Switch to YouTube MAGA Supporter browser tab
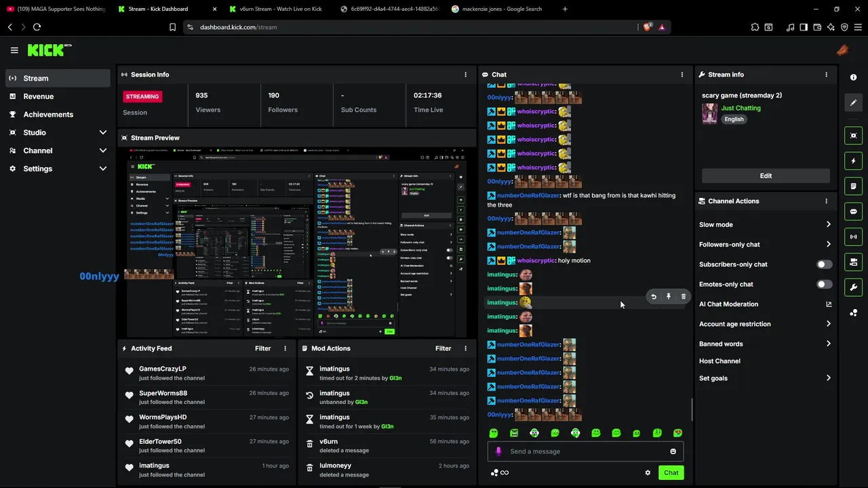This screenshot has width=868, height=488. point(56,9)
